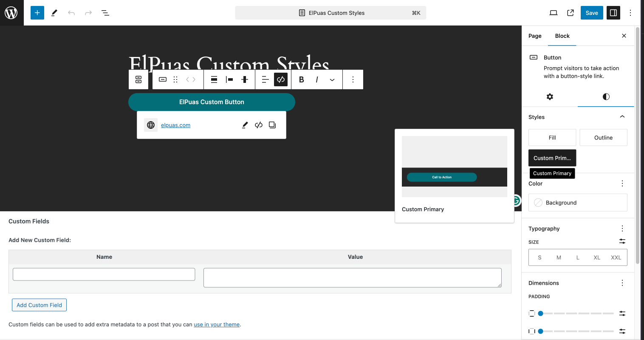Open Dimensions options menu

[622, 283]
